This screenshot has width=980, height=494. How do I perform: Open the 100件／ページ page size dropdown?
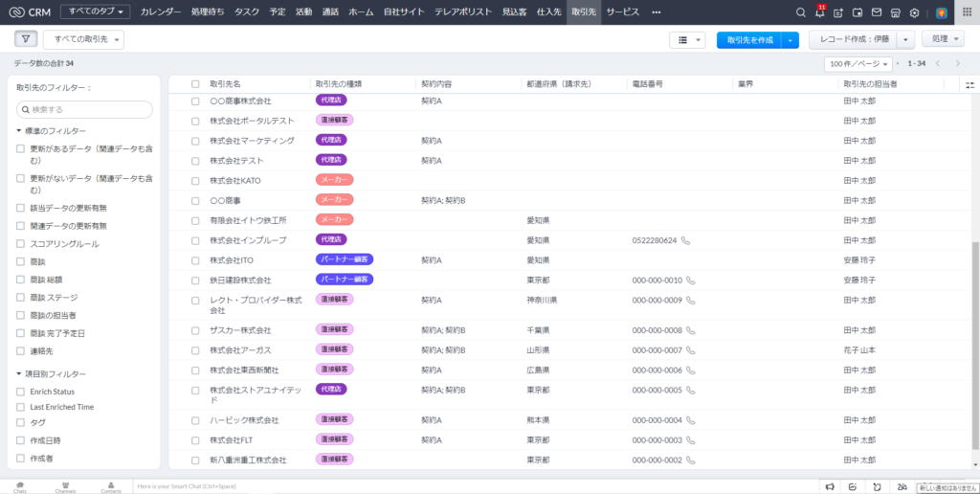[858, 64]
